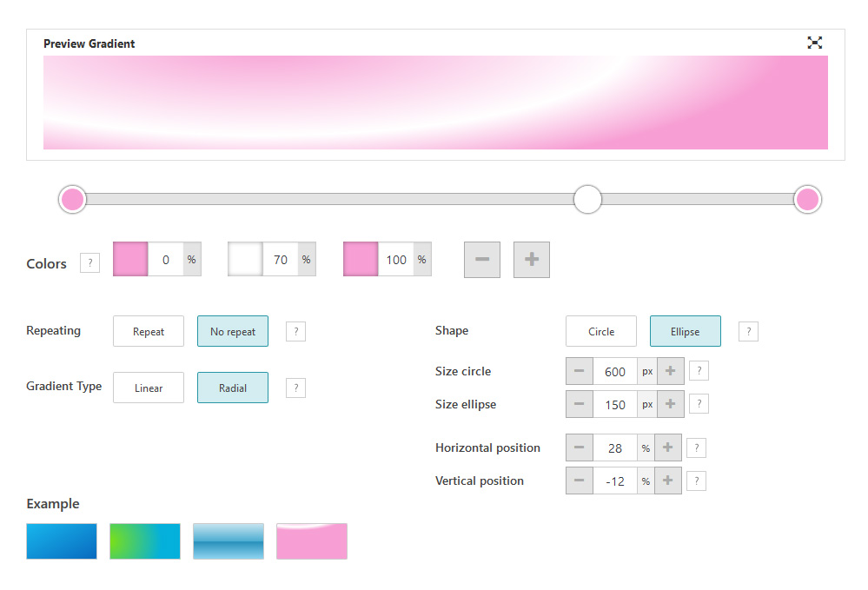
Task: Open help for Gradient Type
Action: [x=295, y=388]
